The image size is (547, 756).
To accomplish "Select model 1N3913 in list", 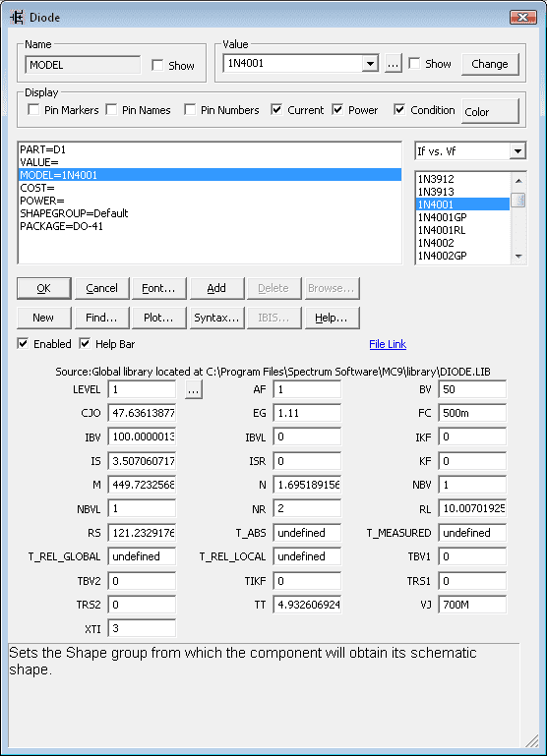I will tap(462, 192).
